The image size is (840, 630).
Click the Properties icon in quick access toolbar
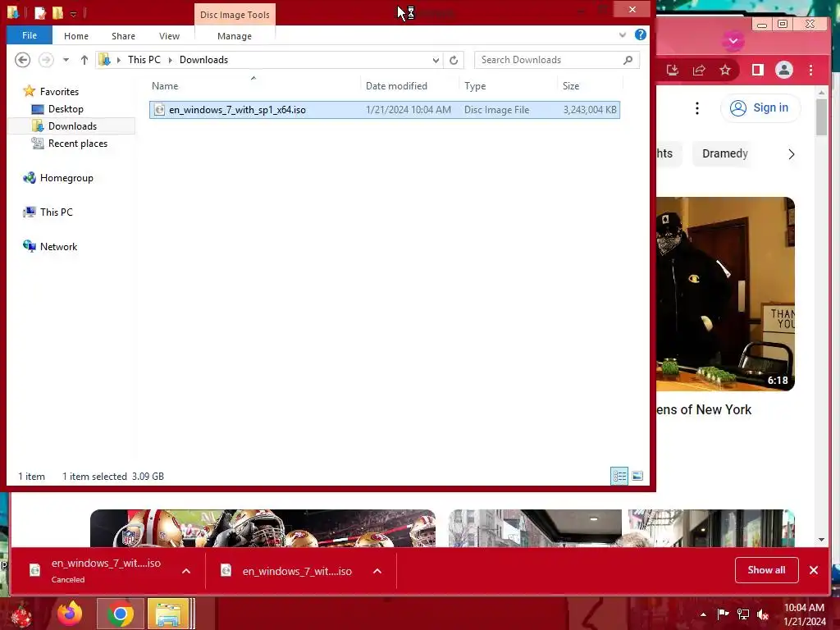(39, 12)
